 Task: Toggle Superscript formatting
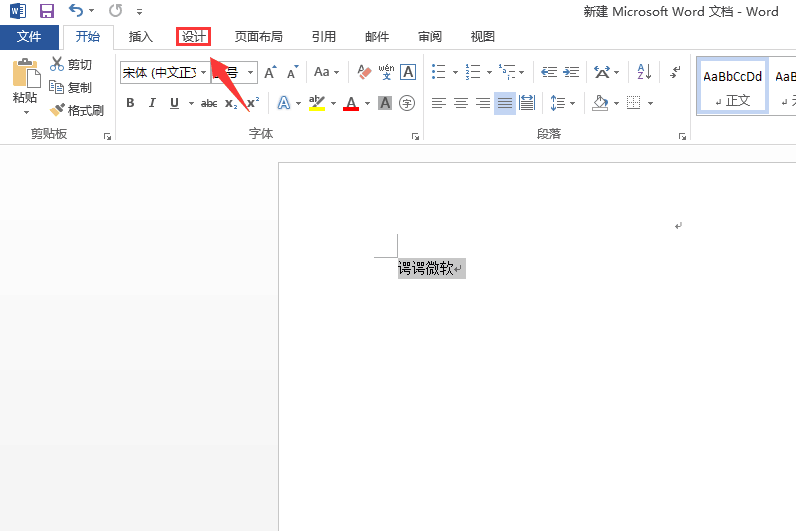coord(253,104)
